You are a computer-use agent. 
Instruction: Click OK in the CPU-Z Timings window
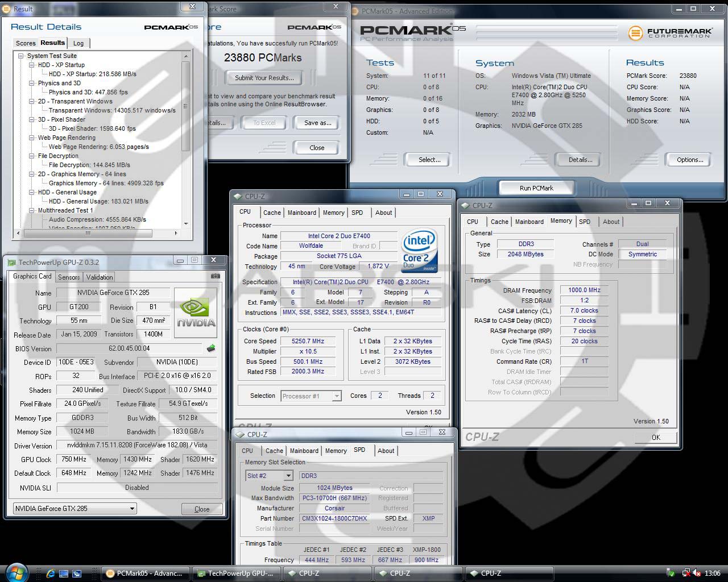point(656,437)
